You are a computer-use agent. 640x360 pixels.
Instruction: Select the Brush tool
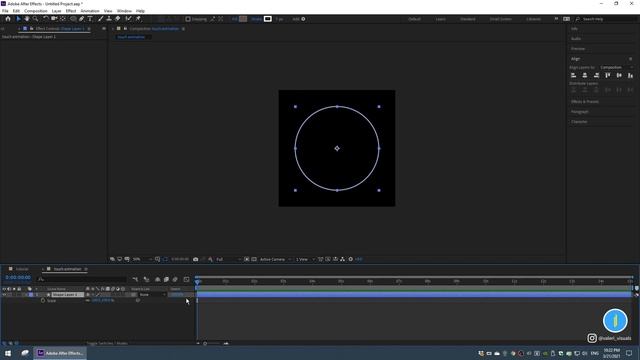pyautogui.click(x=100, y=19)
